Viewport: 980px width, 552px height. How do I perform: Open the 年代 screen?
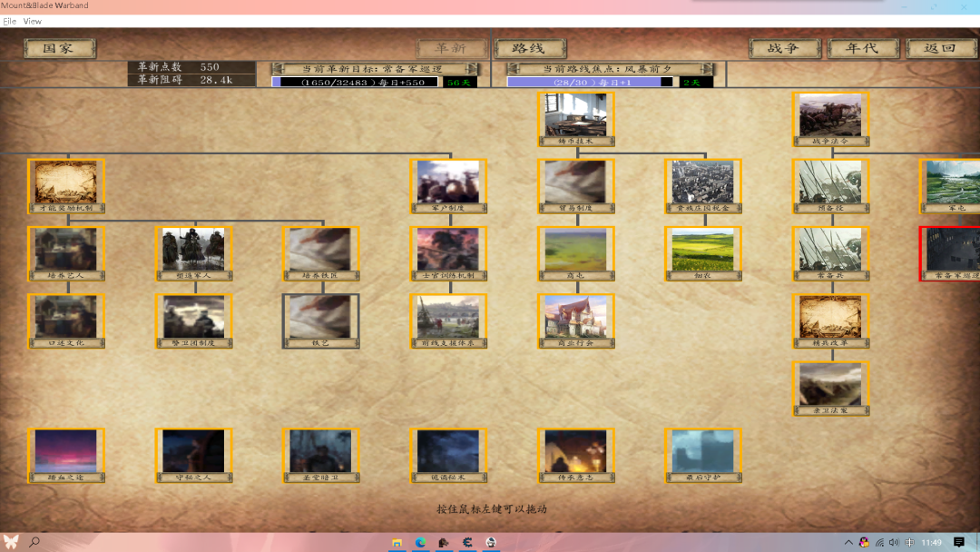coord(863,48)
